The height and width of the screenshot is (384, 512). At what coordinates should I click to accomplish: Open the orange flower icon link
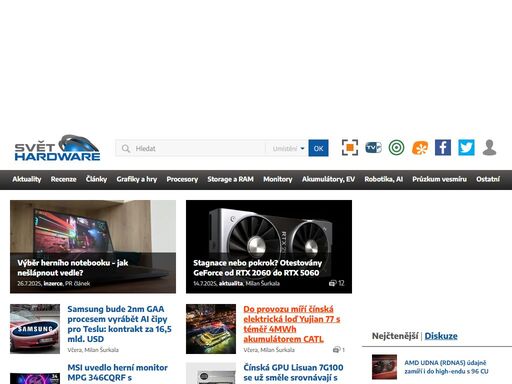(420, 148)
